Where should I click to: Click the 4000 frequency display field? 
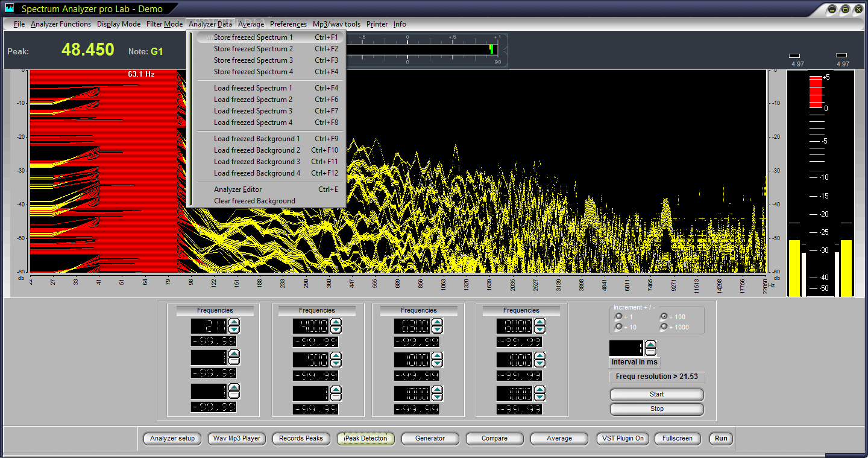coord(311,326)
